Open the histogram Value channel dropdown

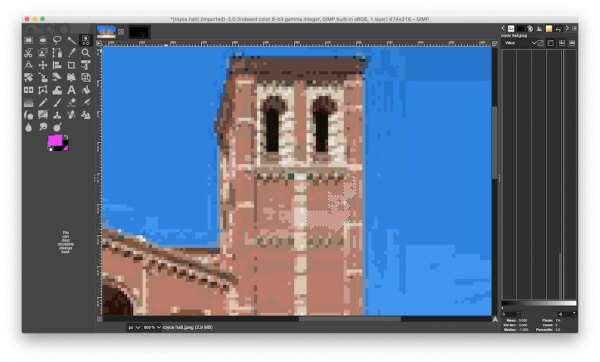520,43
